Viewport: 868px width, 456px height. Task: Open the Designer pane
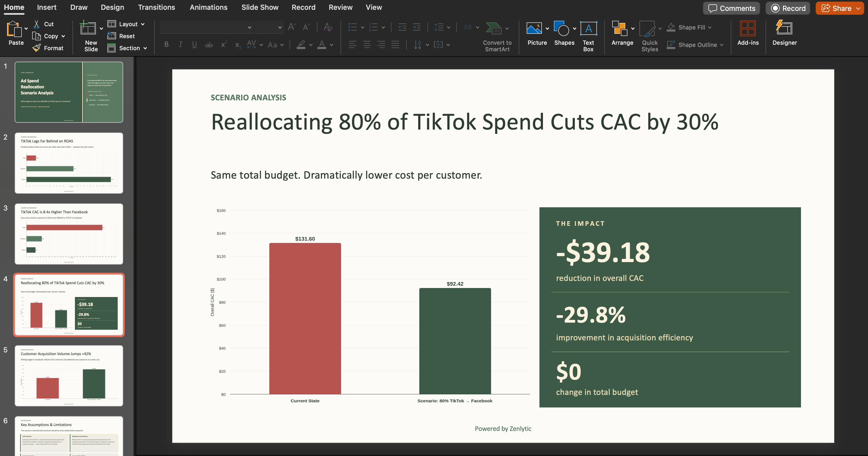[784, 28]
